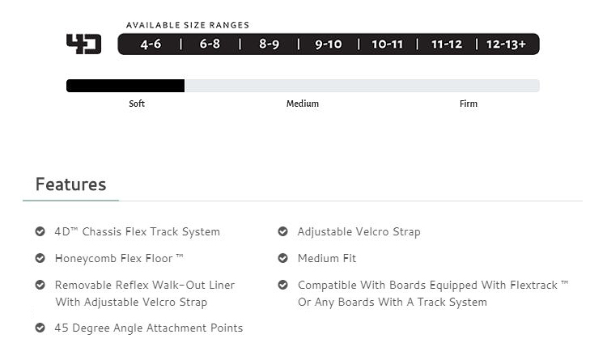Select the 12-13+ size range
This screenshot has width=607, height=364.
coord(507,44)
